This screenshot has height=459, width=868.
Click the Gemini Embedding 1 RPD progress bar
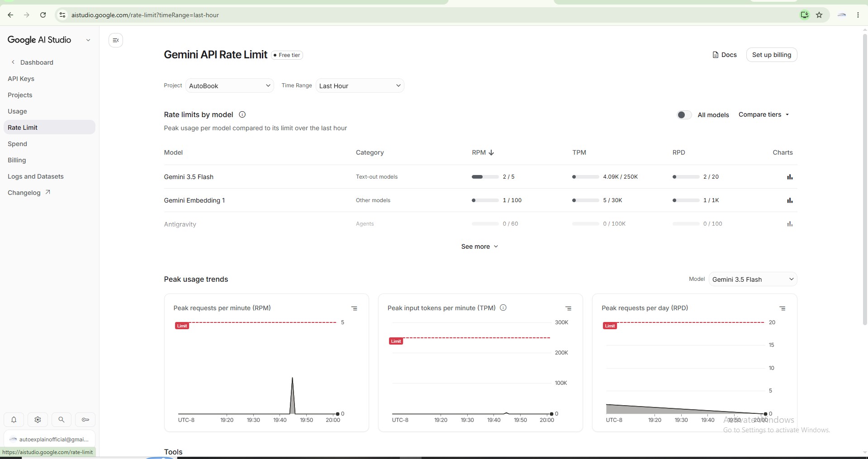(x=686, y=200)
